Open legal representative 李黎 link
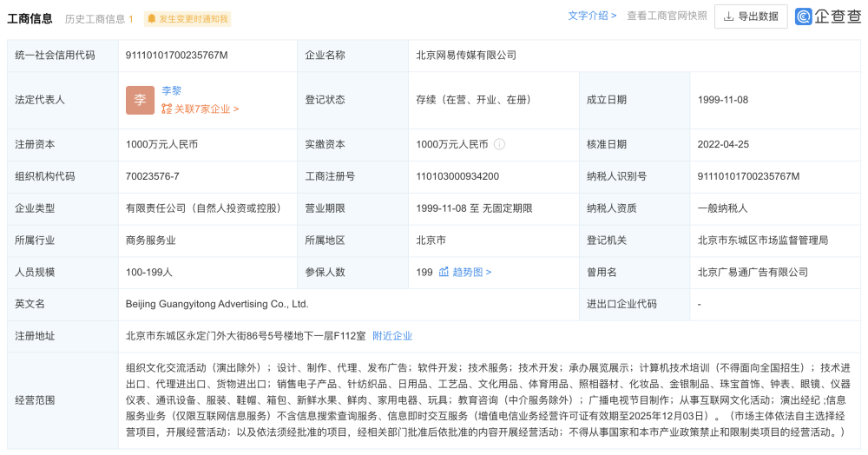The image size is (868, 455). click(172, 91)
